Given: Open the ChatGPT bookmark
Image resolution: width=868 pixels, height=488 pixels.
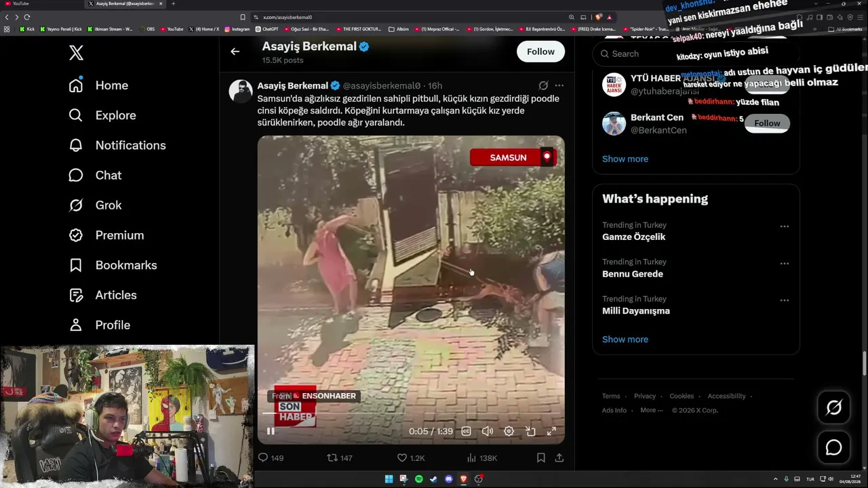Looking at the screenshot, I should pyautogui.click(x=267, y=29).
